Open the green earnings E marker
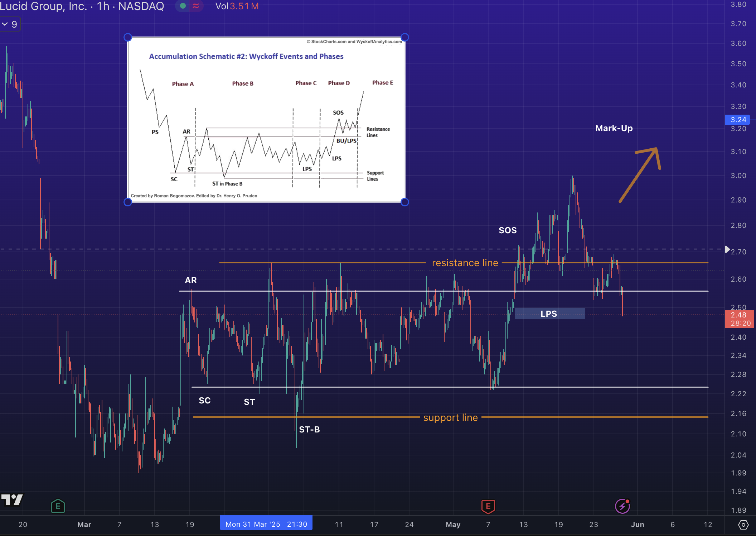 (58, 506)
